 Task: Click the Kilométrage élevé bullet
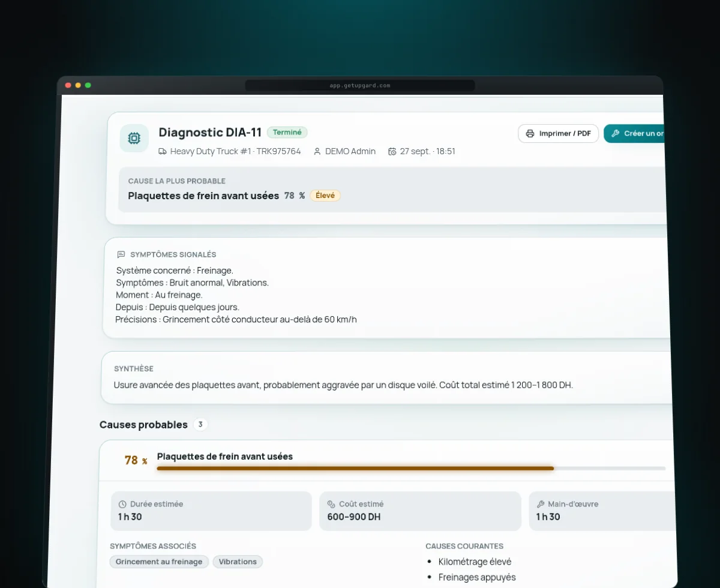pos(475,562)
